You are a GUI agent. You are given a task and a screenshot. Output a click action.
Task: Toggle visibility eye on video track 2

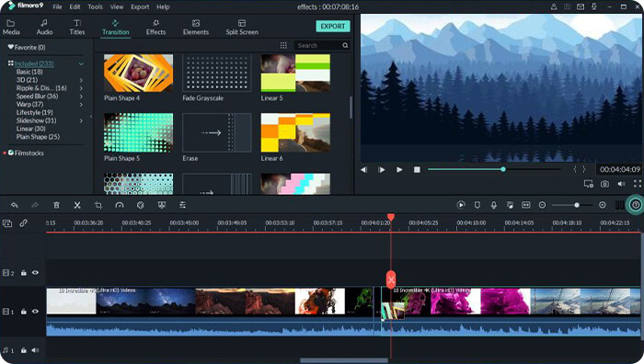click(35, 272)
